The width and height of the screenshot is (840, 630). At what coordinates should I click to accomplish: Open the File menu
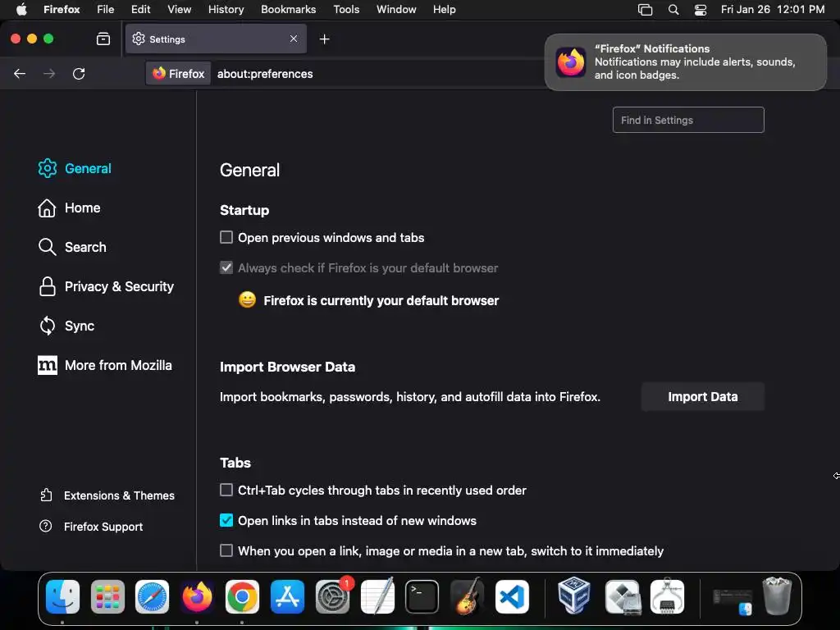coord(106,10)
